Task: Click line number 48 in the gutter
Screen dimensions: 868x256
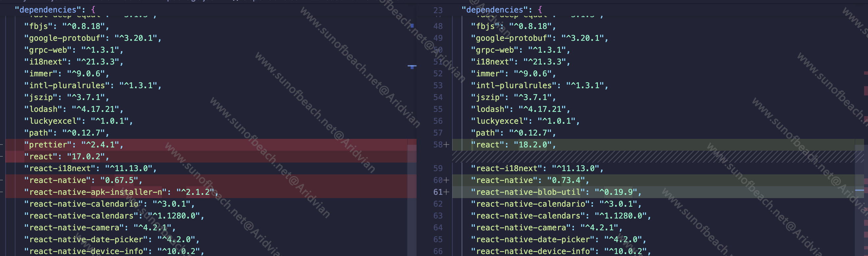Action: (438, 26)
